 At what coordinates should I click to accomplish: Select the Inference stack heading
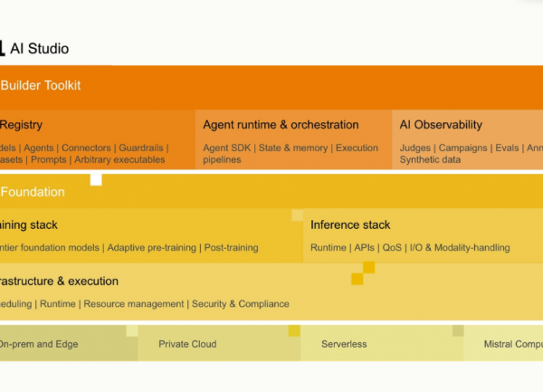tap(350, 225)
